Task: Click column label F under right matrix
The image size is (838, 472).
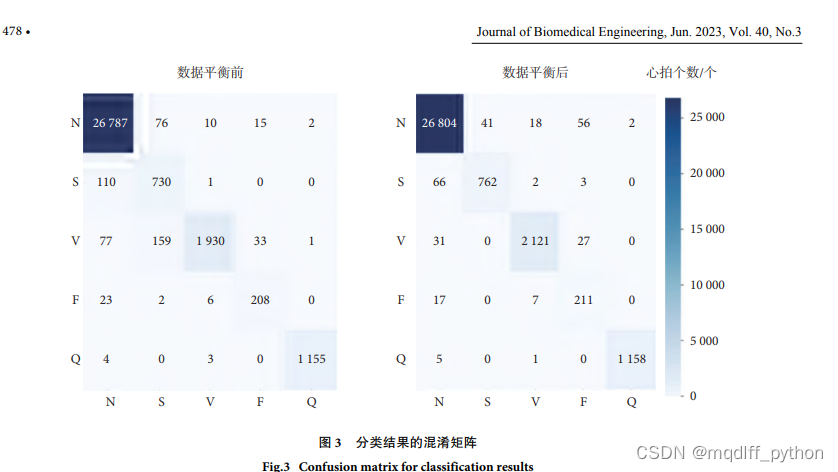Action: [584, 402]
